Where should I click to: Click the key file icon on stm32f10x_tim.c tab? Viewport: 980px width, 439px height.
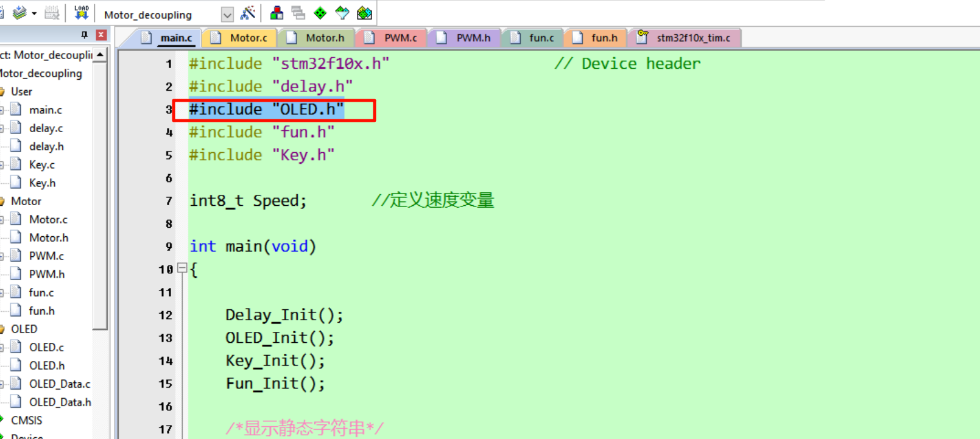click(643, 37)
